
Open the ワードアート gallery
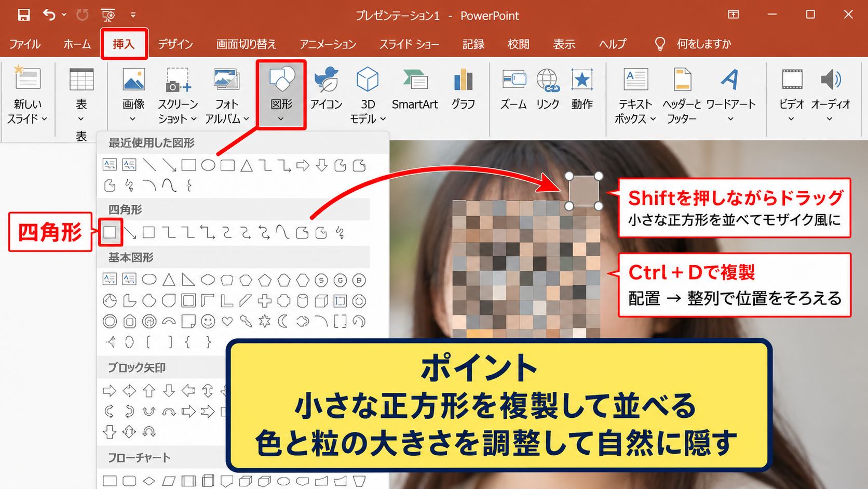click(x=730, y=96)
